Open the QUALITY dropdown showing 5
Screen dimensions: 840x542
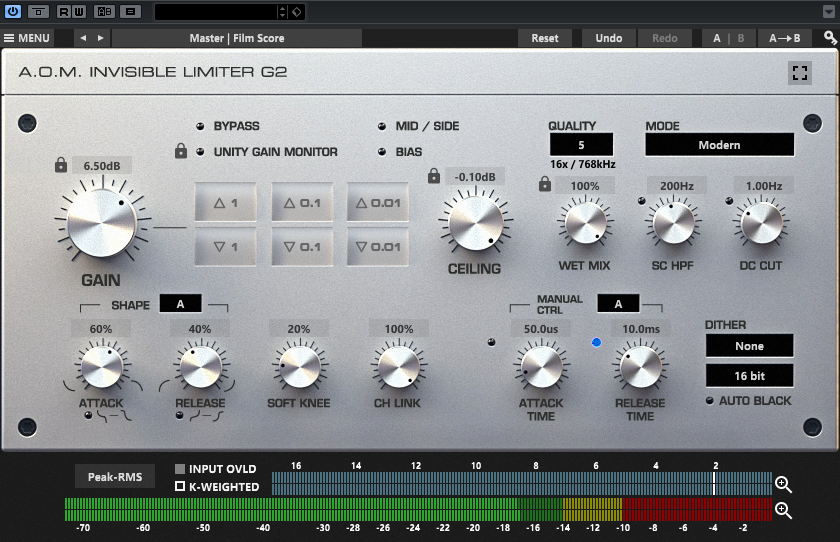click(x=581, y=145)
